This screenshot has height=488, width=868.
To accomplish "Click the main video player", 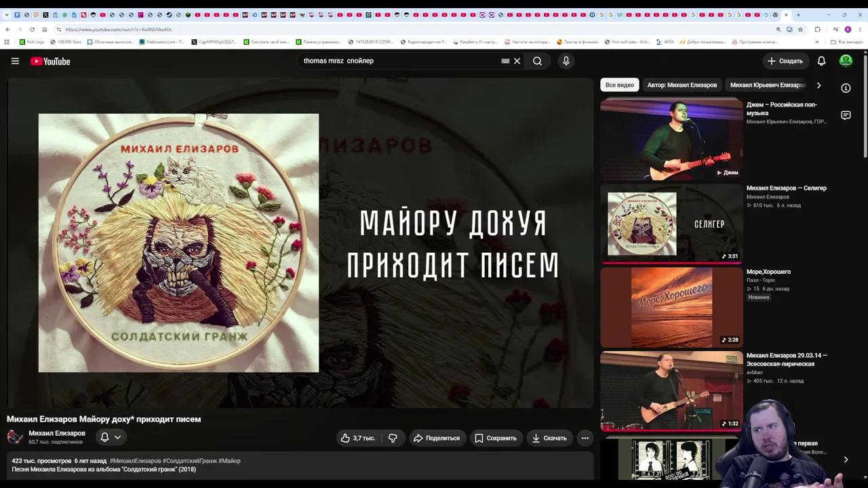I will [x=300, y=243].
